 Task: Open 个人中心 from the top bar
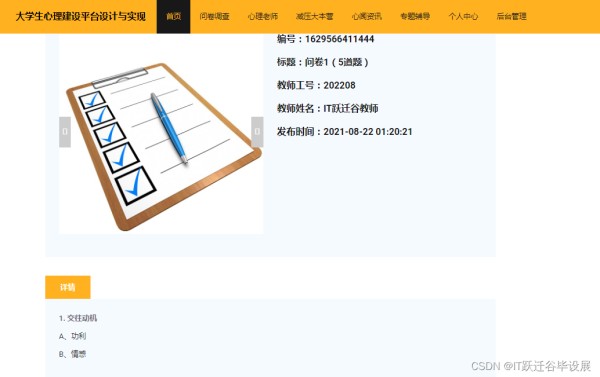[463, 16]
